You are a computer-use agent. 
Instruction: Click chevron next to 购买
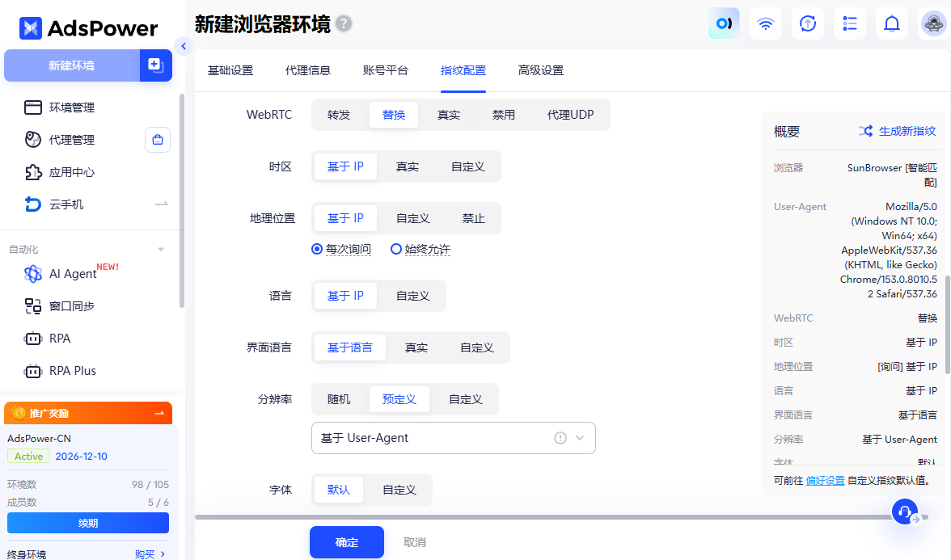163,554
